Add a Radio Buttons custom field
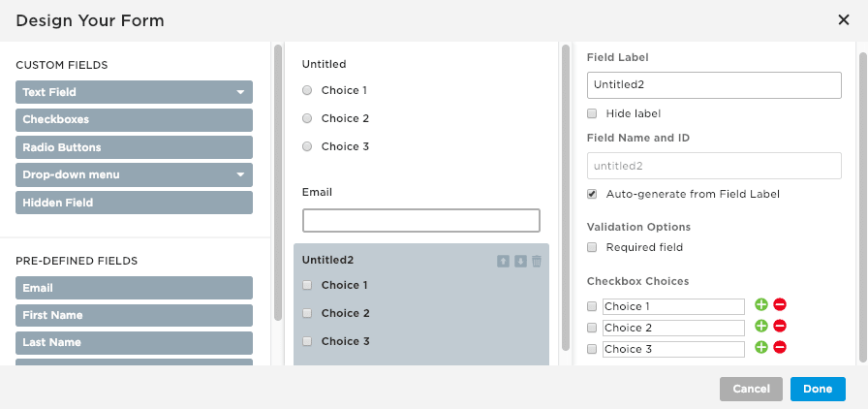The image size is (868, 409). (x=134, y=147)
